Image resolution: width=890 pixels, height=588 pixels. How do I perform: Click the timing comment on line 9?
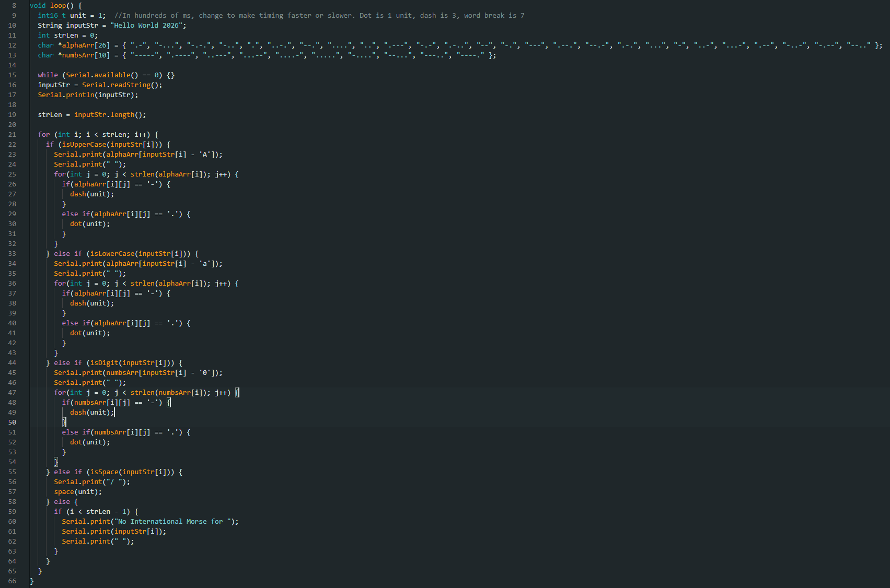319,16
